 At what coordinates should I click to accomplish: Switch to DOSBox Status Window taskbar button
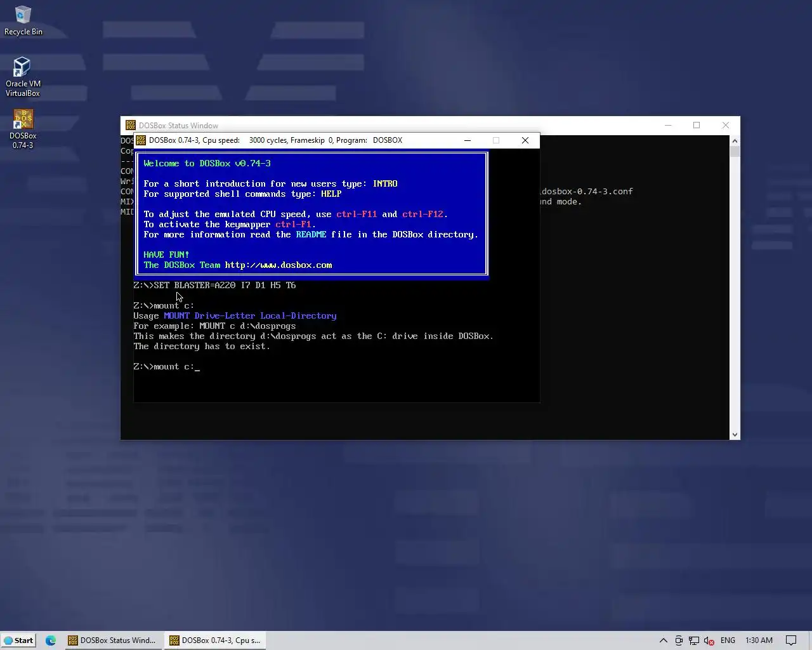click(x=112, y=640)
